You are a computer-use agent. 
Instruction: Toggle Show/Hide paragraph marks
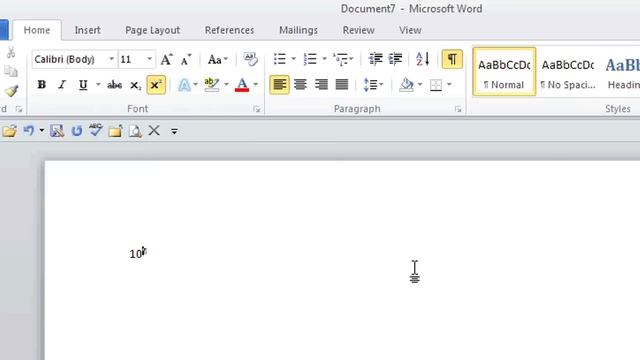[452, 60]
